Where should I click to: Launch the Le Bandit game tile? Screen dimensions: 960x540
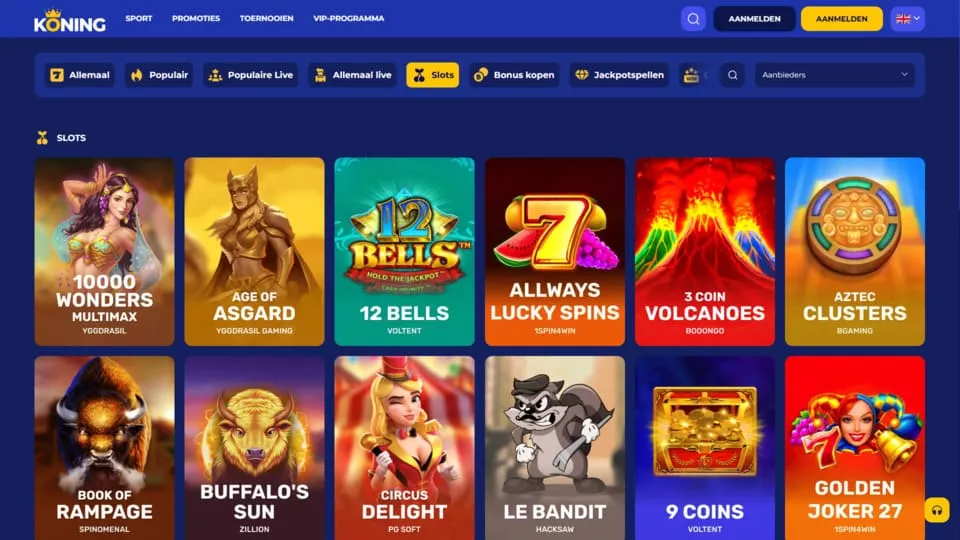(x=555, y=448)
